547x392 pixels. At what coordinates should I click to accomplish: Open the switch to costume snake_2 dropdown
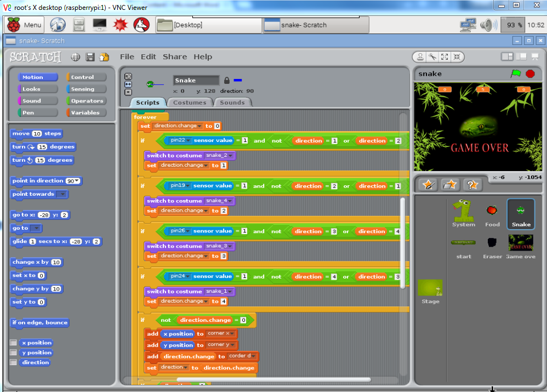point(232,155)
